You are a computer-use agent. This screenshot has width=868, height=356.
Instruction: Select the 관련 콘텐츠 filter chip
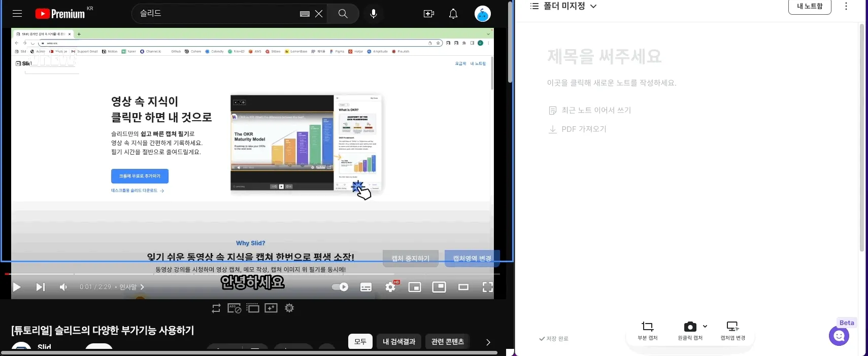(x=448, y=341)
